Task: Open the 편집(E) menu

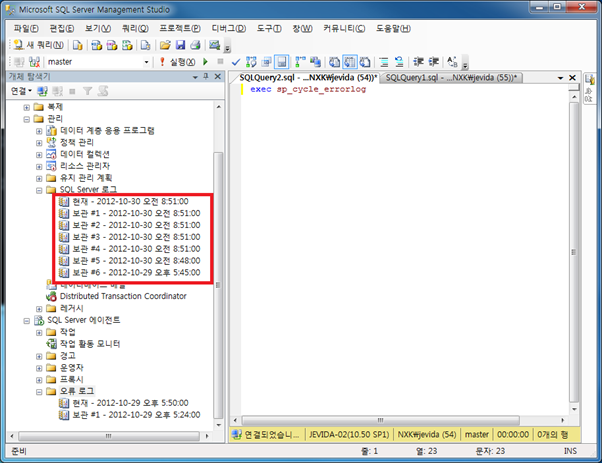Action: pyautogui.click(x=62, y=28)
